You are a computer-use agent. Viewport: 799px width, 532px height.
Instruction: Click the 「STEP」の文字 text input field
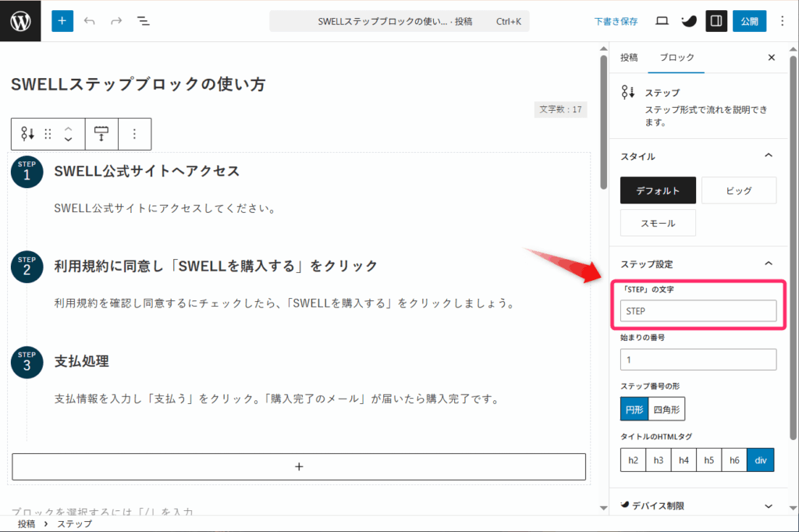(x=698, y=311)
